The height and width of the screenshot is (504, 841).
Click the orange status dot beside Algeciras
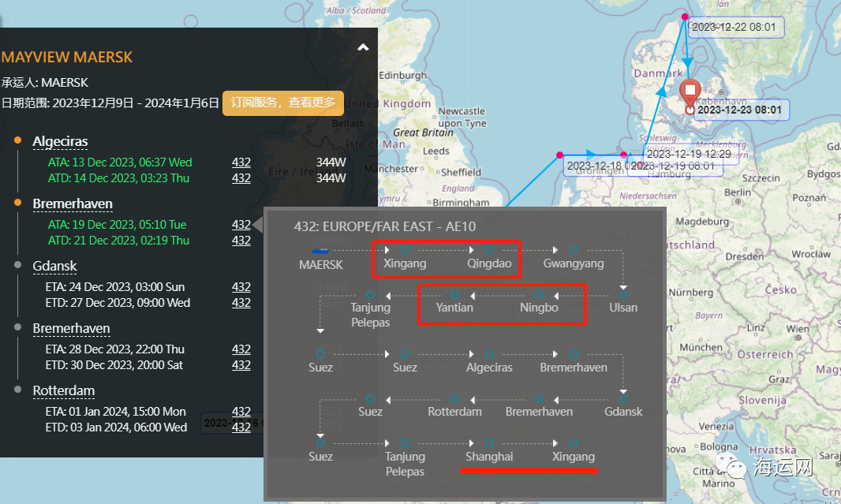pos(17,140)
